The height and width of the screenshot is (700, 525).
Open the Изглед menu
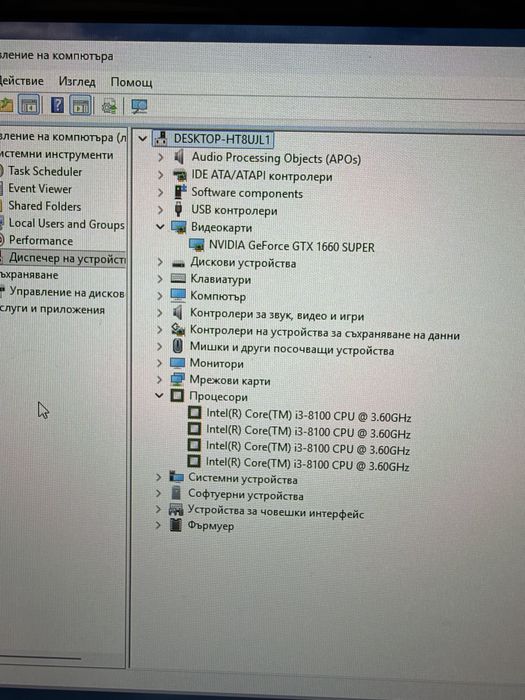77,82
